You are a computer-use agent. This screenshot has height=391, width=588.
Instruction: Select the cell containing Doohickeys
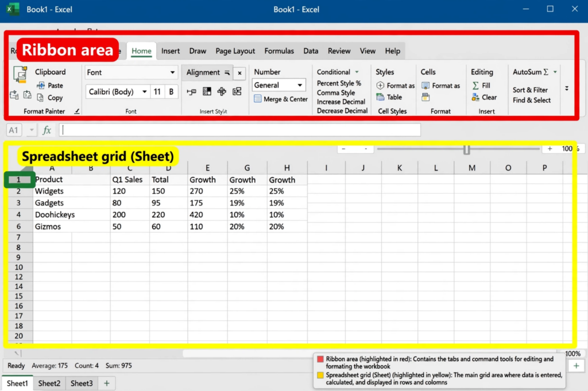tap(71, 215)
